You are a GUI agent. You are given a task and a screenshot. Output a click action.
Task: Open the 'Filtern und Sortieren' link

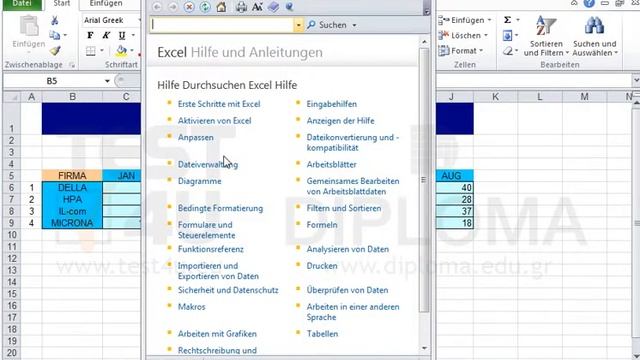point(344,208)
